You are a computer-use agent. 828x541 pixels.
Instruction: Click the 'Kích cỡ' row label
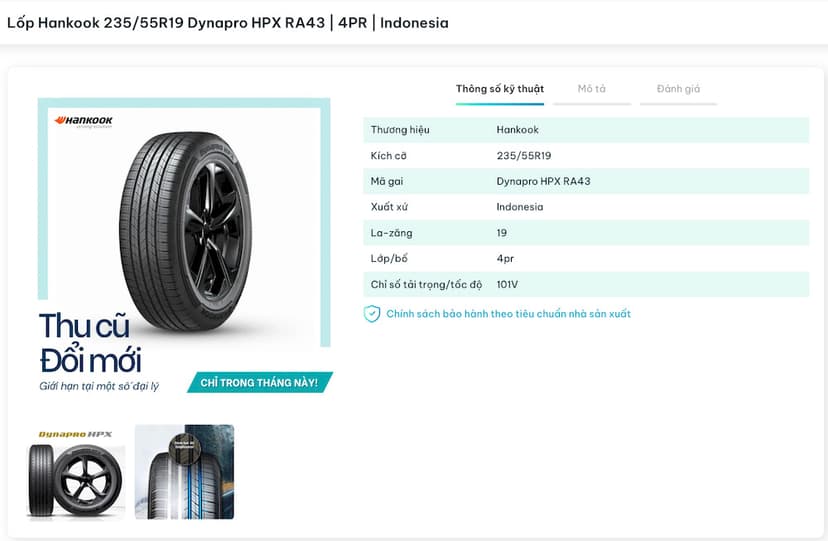pyautogui.click(x=388, y=156)
